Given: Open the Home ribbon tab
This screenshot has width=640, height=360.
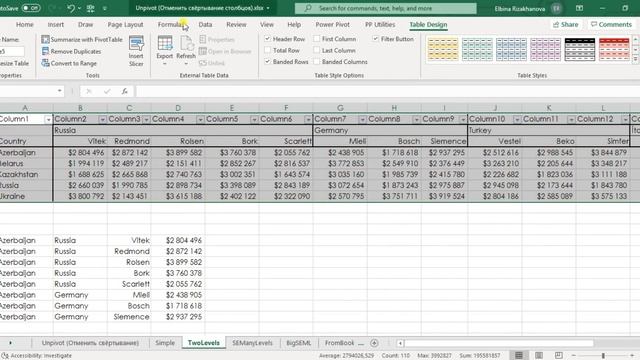Looking at the screenshot, I should (x=25, y=24).
